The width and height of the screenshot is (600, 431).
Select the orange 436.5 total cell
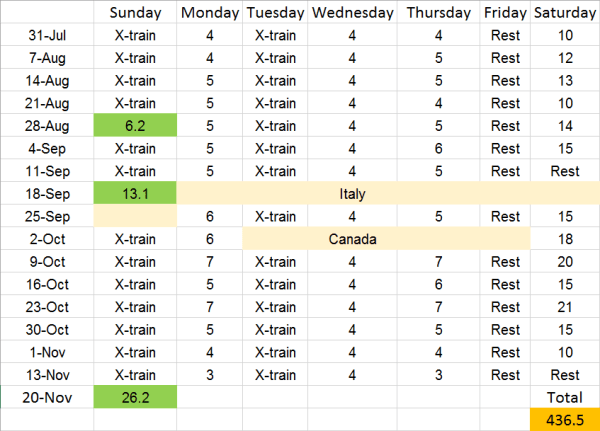(566, 419)
